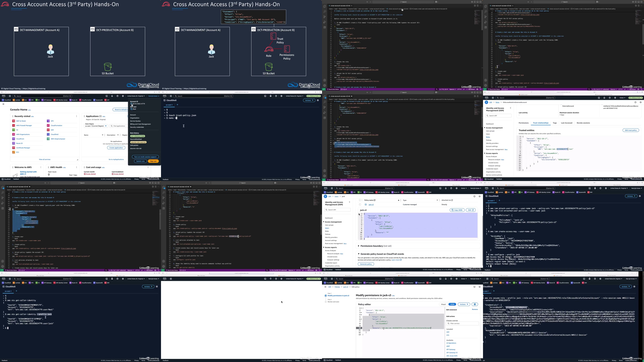Copy IAM user name Neal via its copy icon
This screenshot has width=644, height=362.
(x=131, y=109)
